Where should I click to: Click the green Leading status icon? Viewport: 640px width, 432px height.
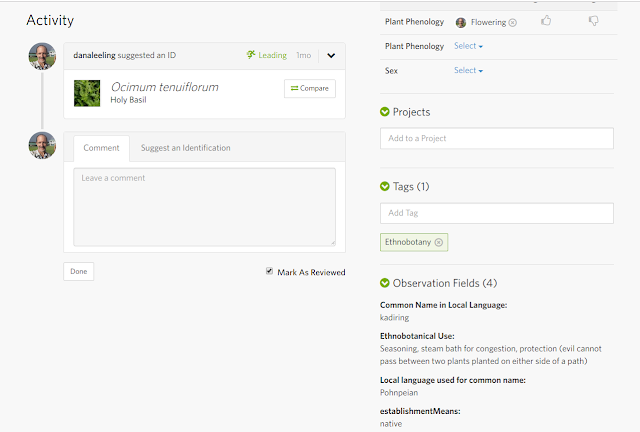point(251,55)
